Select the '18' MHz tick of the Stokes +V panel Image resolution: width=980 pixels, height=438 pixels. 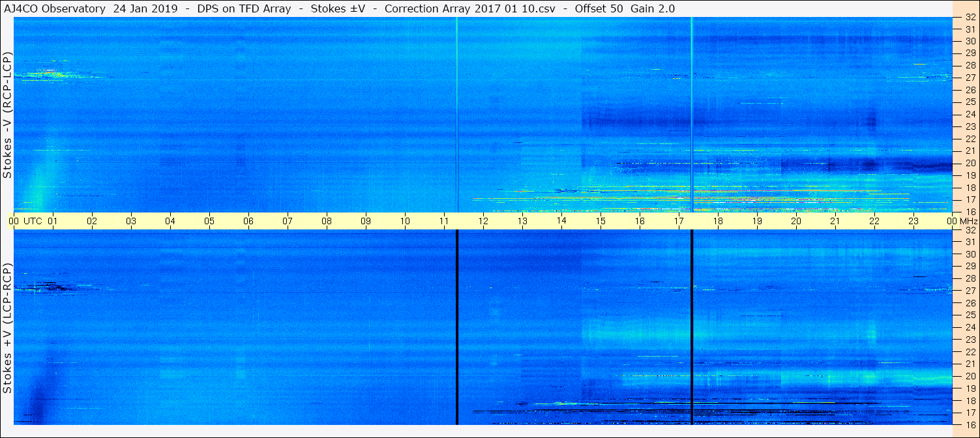970,400
